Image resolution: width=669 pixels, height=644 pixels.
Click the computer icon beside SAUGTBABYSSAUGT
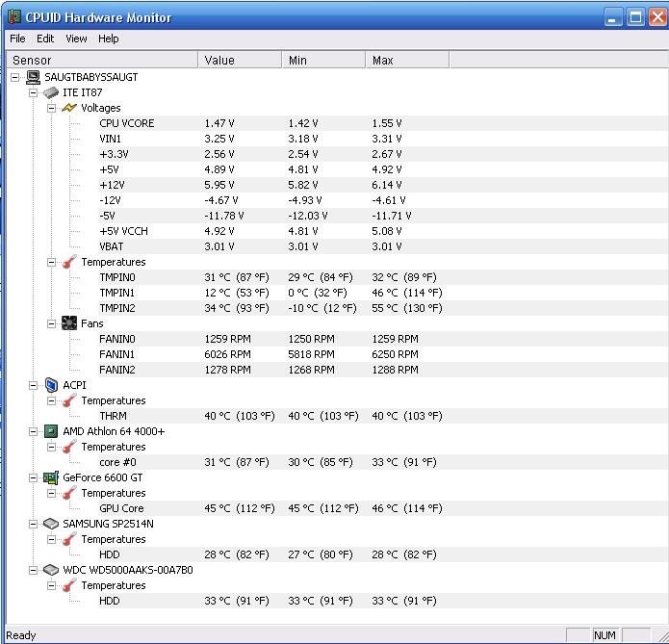click(33, 77)
